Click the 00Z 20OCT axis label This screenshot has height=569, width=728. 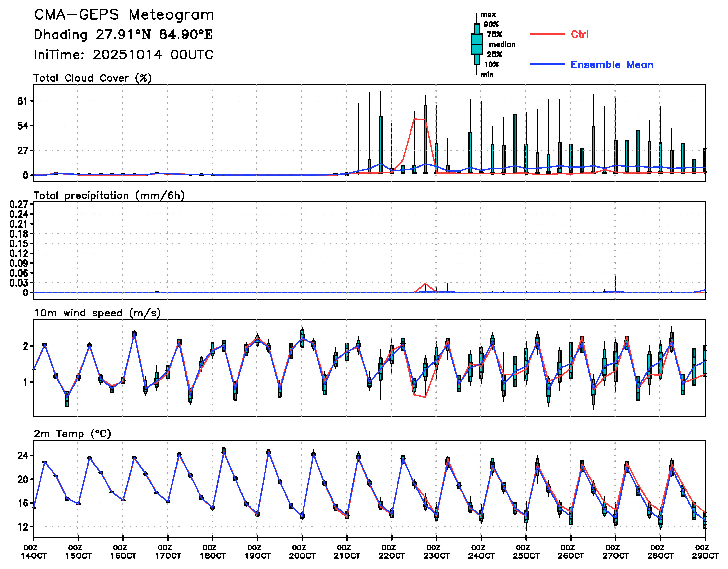pos(302,552)
